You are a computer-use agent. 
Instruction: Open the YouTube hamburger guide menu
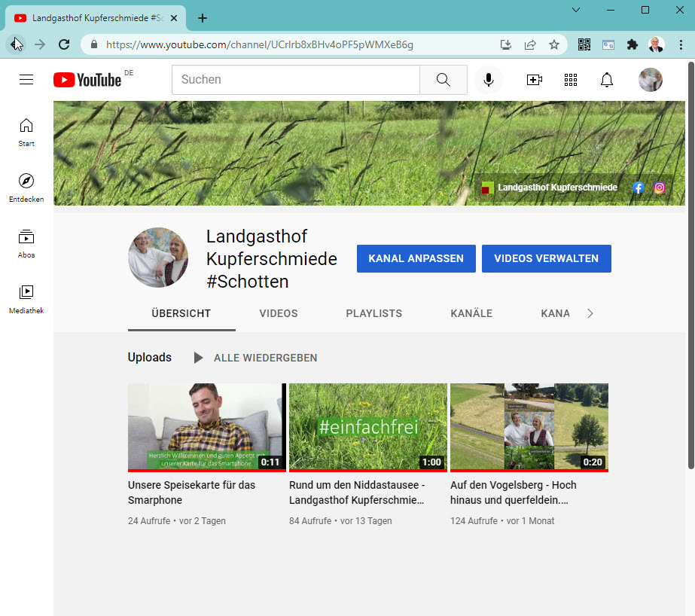coord(26,80)
